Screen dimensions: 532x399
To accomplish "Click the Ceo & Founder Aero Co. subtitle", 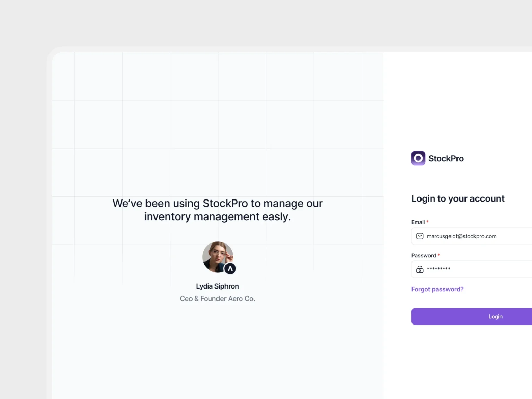I will pos(218,299).
